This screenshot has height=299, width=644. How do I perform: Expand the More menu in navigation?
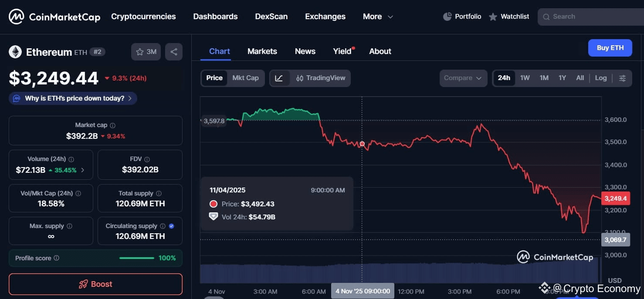[x=377, y=17]
